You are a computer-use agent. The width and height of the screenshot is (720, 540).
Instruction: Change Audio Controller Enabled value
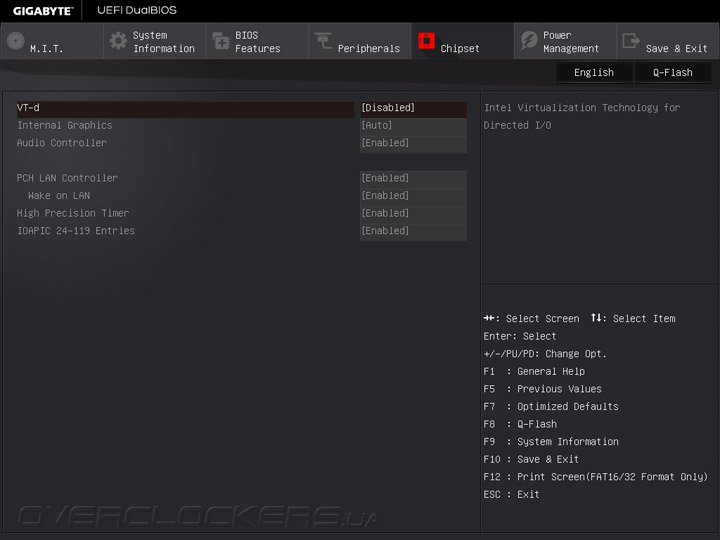pos(413,143)
